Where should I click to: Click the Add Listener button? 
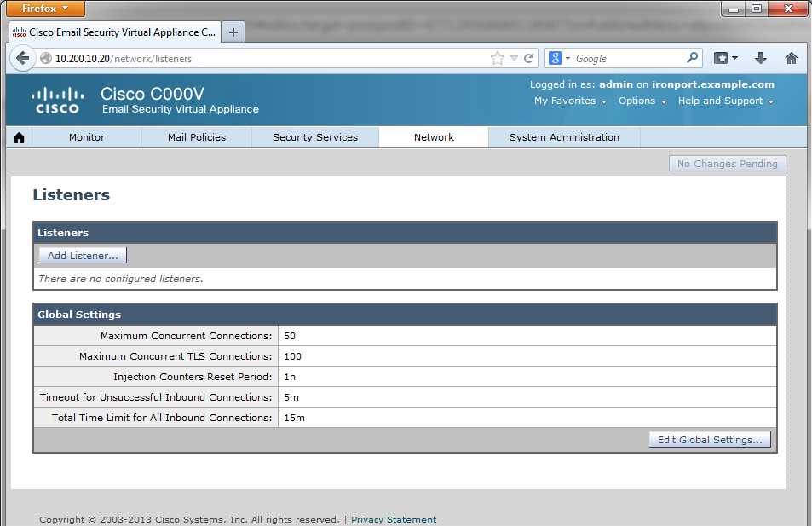pos(81,254)
